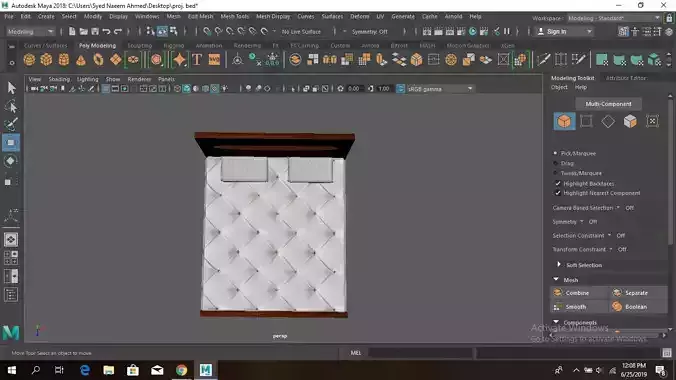Create a polygon torus from the shelf

[x=98, y=60]
